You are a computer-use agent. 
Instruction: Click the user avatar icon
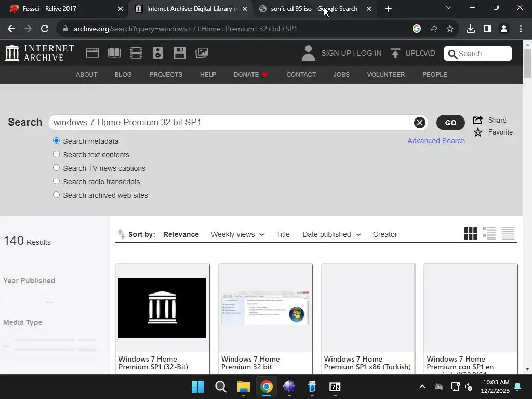[x=308, y=54]
